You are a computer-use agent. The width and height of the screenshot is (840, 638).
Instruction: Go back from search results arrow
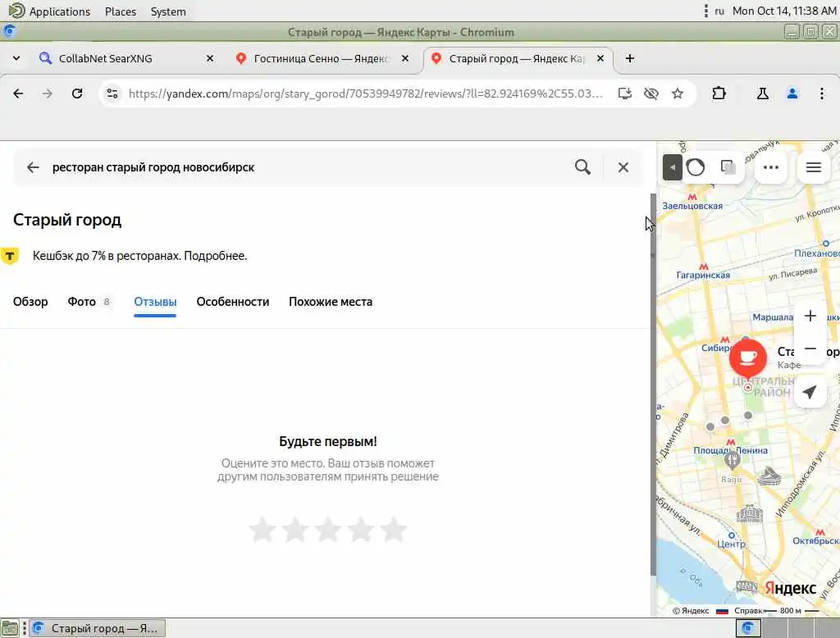click(x=33, y=167)
